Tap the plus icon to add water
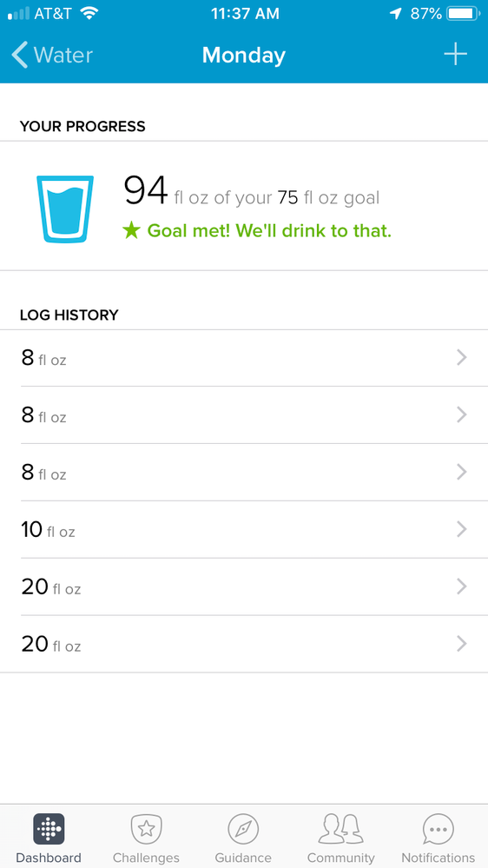Screen dimensions: 488x868 455,54
